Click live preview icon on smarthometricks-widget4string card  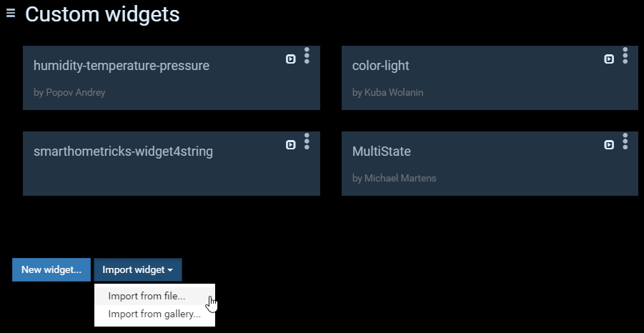point(291,145)
